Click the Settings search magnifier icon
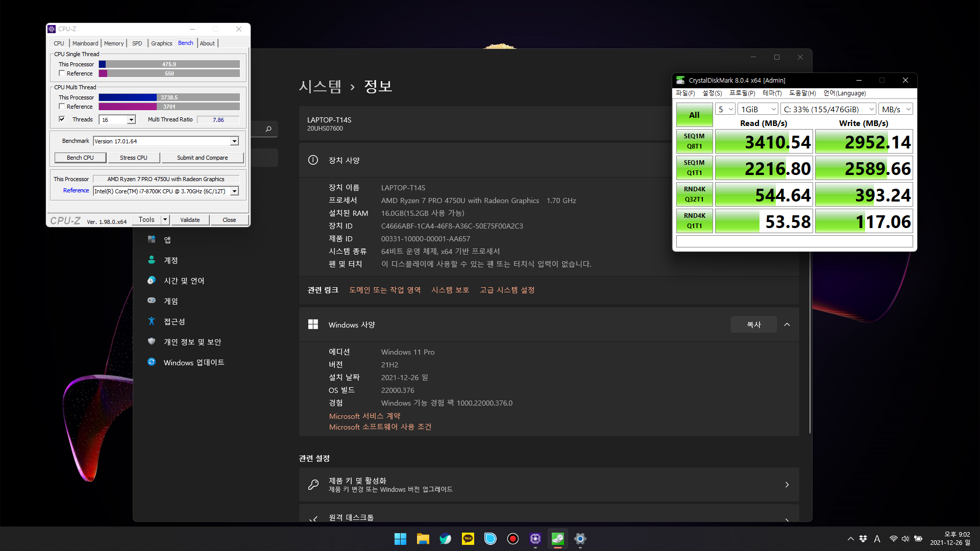Screen dimensions: 980x551 (x=268, y=129)
